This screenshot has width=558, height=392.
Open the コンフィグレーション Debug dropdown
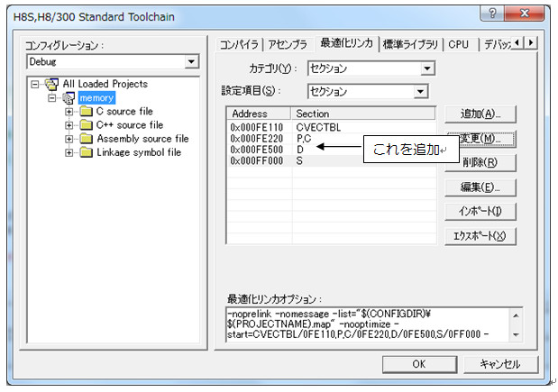coord(190,61)
